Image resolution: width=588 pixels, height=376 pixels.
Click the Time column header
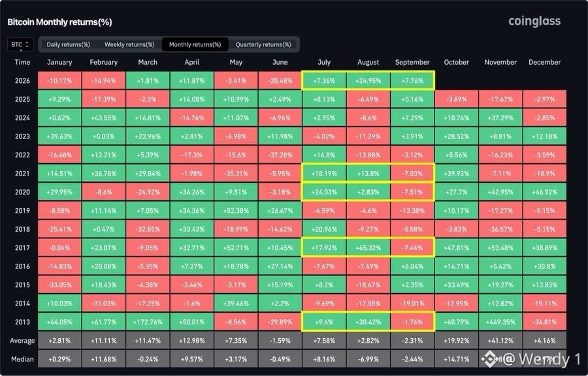point(22,62)
